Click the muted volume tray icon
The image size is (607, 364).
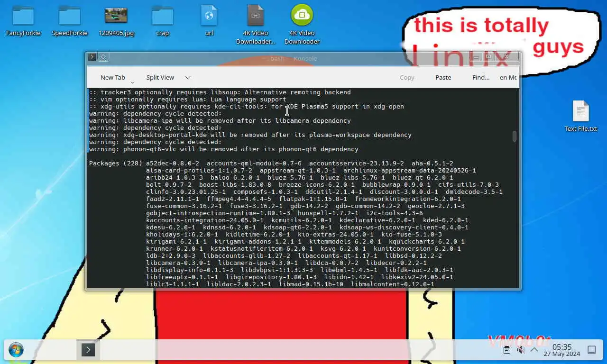521,350
